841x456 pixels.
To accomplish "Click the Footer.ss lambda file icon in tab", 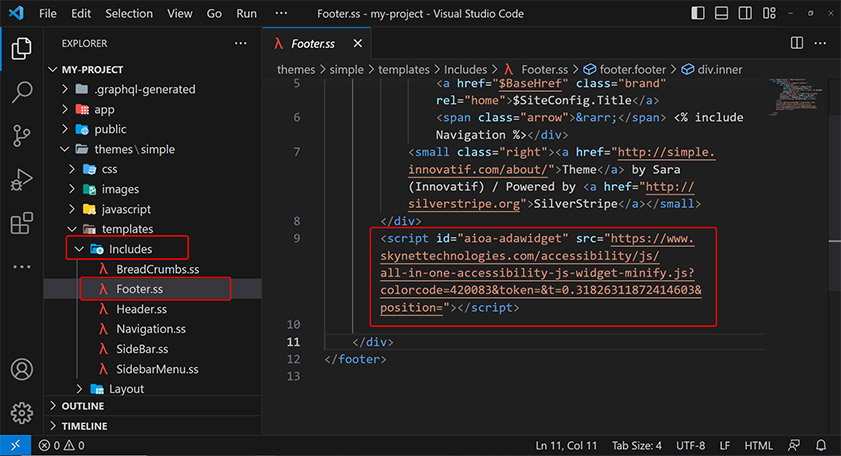I will (x=278, y=43).
